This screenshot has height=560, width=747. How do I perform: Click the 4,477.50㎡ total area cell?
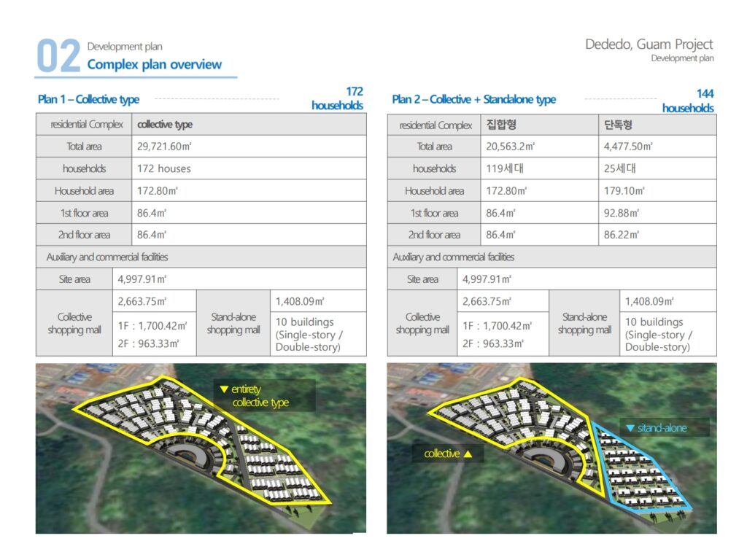point(628,147)
